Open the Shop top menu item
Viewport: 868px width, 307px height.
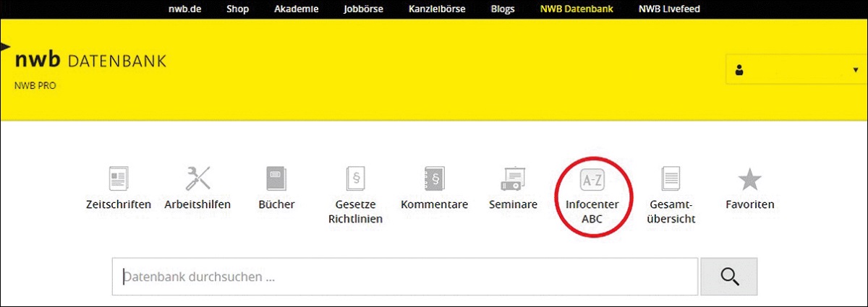point(237,9)
